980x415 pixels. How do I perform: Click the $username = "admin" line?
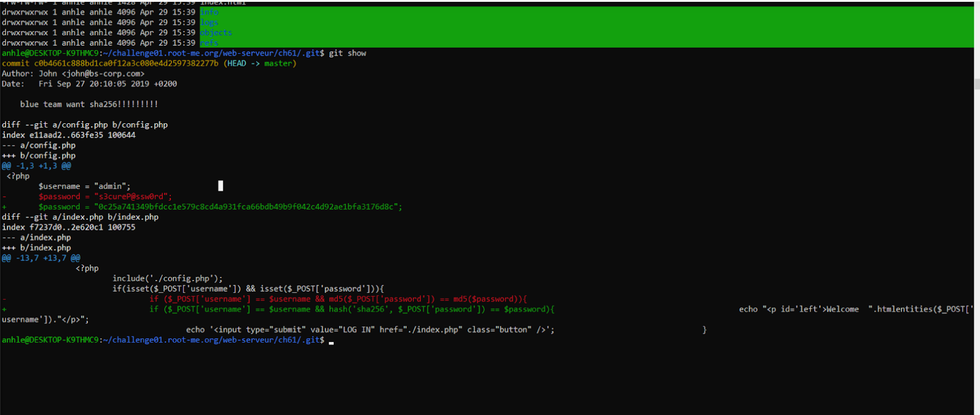point(84,186)
